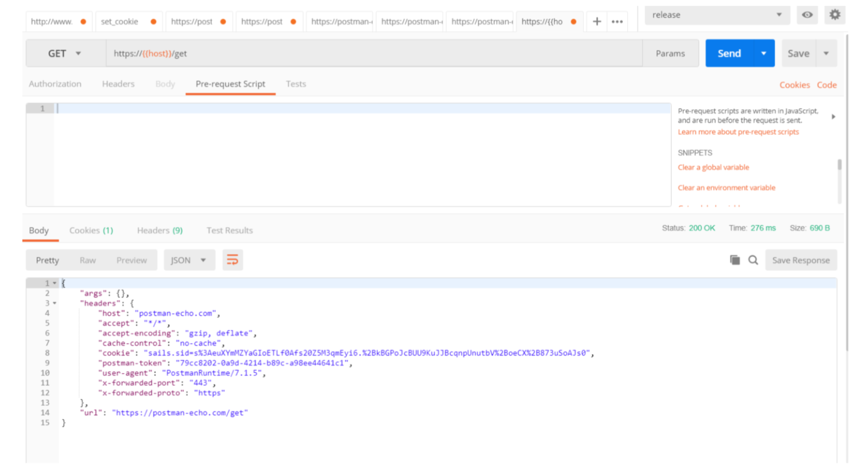Open the GET method dropdown
The width and height of the screenshot is (868, 476).
point(65,53)
